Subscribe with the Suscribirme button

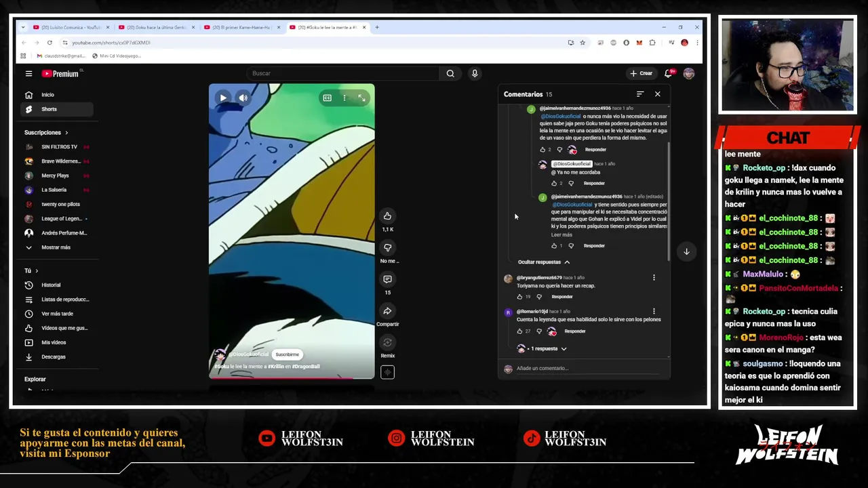(287, 354)
